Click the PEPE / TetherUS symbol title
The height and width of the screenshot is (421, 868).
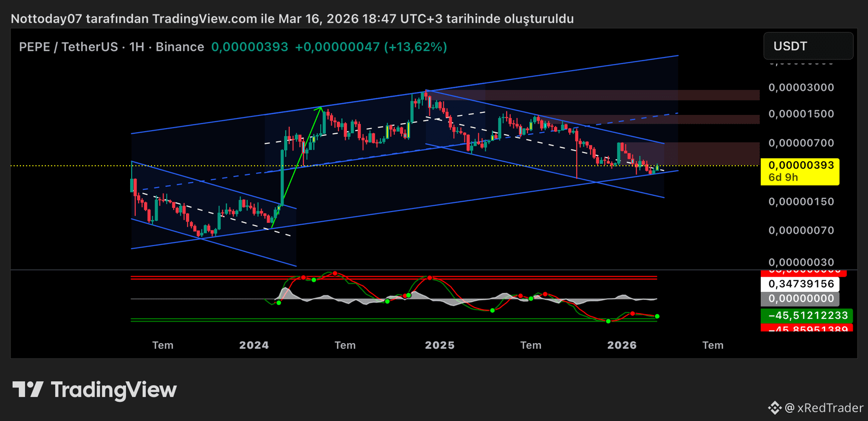pos(69,47)
